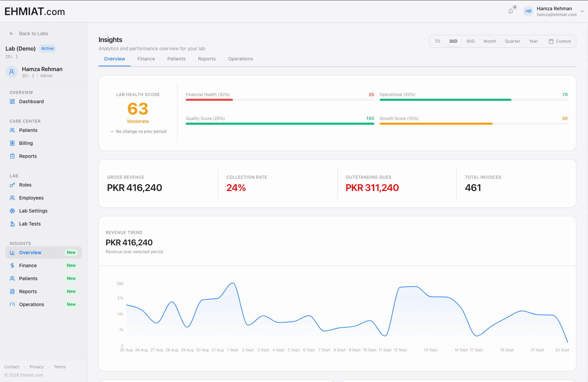Click the back arrow beside Back to Labs
The width and height of the screenshot is (588, 382).
click(12, 33)
